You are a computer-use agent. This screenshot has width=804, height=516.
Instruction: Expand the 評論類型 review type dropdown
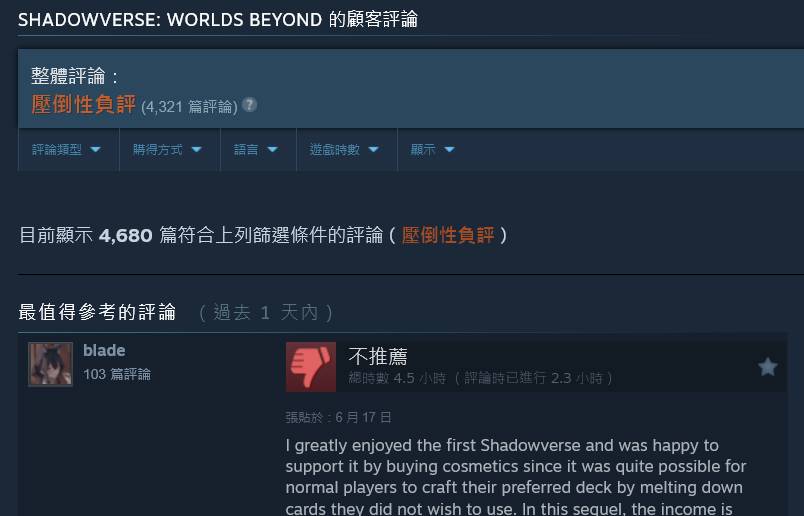pyautogui.click(x=68, y=150)
